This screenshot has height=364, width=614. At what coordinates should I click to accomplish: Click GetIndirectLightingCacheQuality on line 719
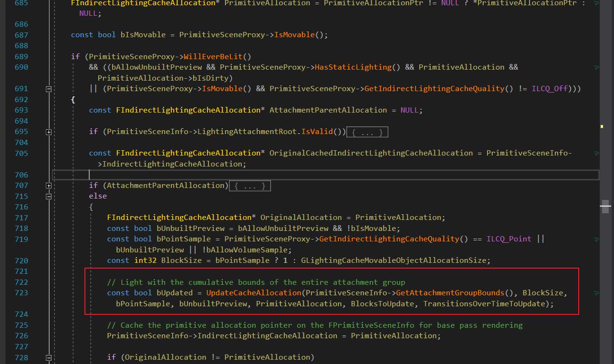[x=389, y=239]
